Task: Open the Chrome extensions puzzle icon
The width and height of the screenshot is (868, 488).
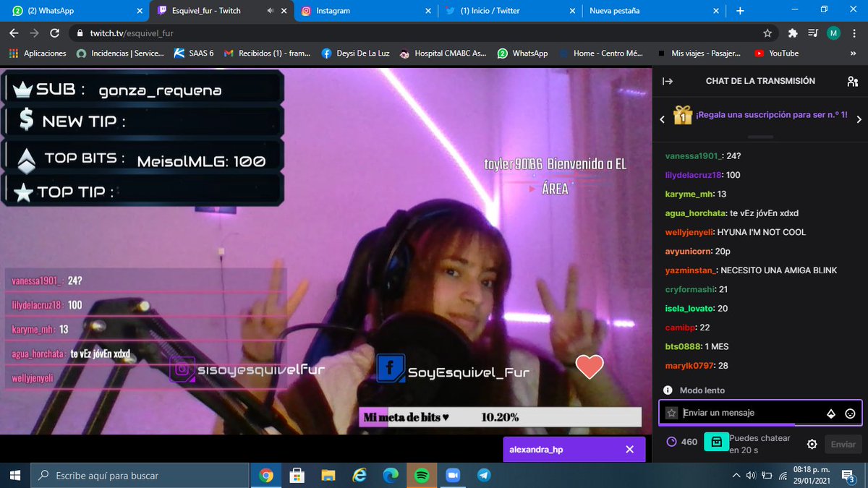Action: coord(793,33)
